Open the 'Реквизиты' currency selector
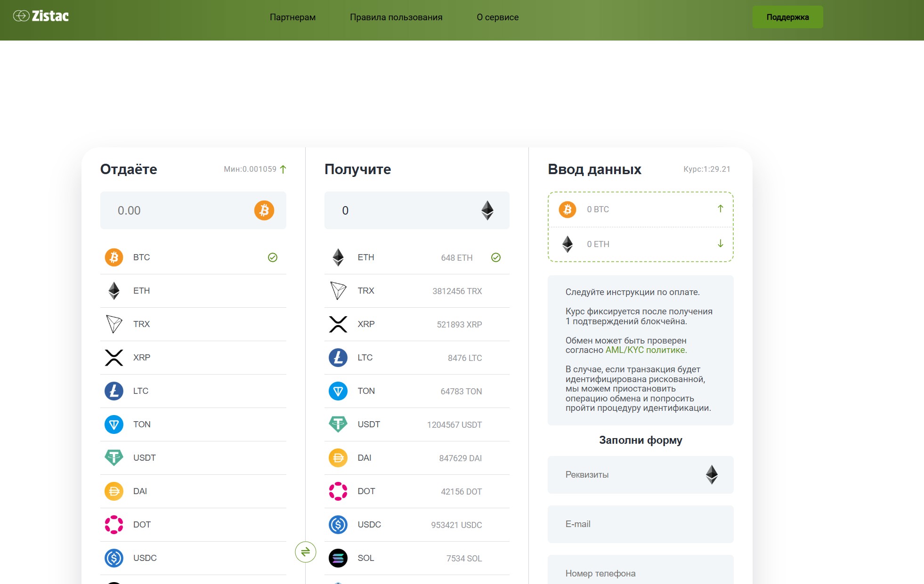Screen dimensions: 924x584 click(640, 474)
